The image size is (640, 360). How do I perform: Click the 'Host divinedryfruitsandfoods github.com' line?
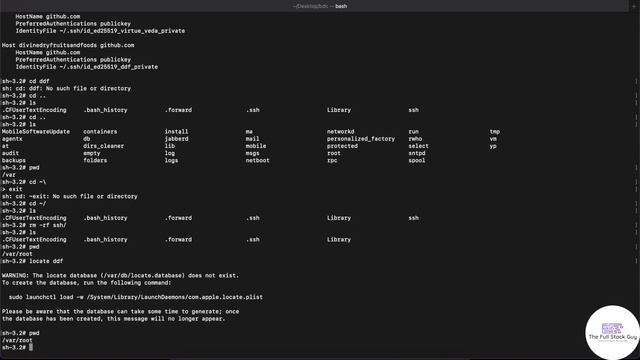pyautogui.click(x=68, y=45)
